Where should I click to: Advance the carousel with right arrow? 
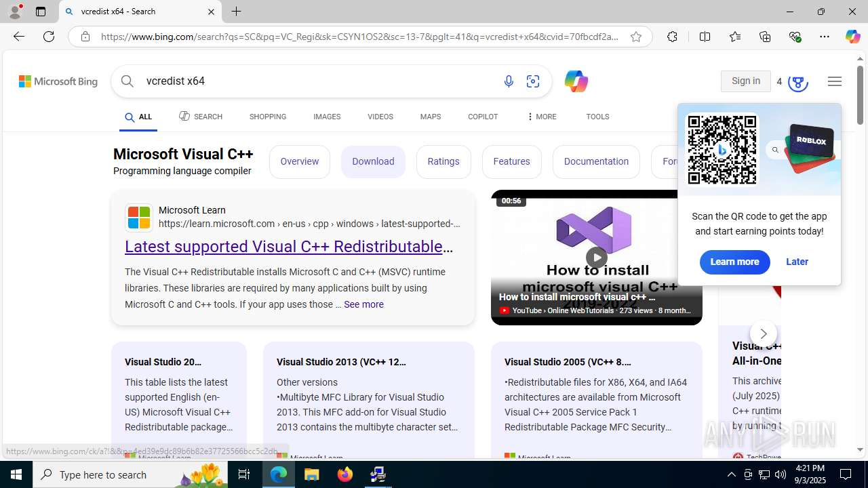764,333
